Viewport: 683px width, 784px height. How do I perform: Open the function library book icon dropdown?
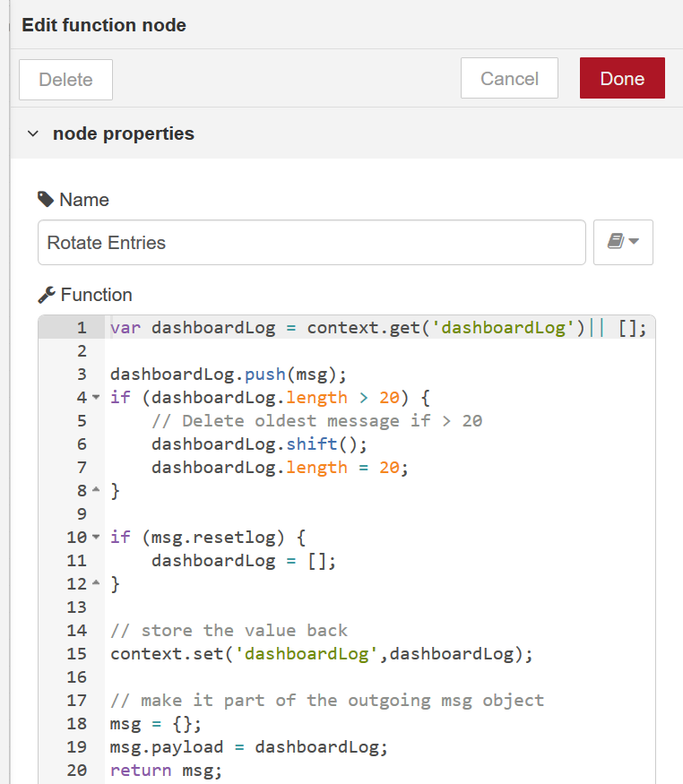click(623, 242)
